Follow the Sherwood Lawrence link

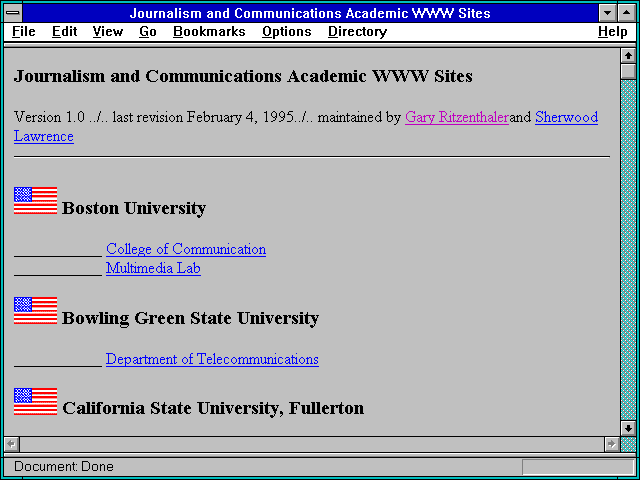[x=567, y=118]
